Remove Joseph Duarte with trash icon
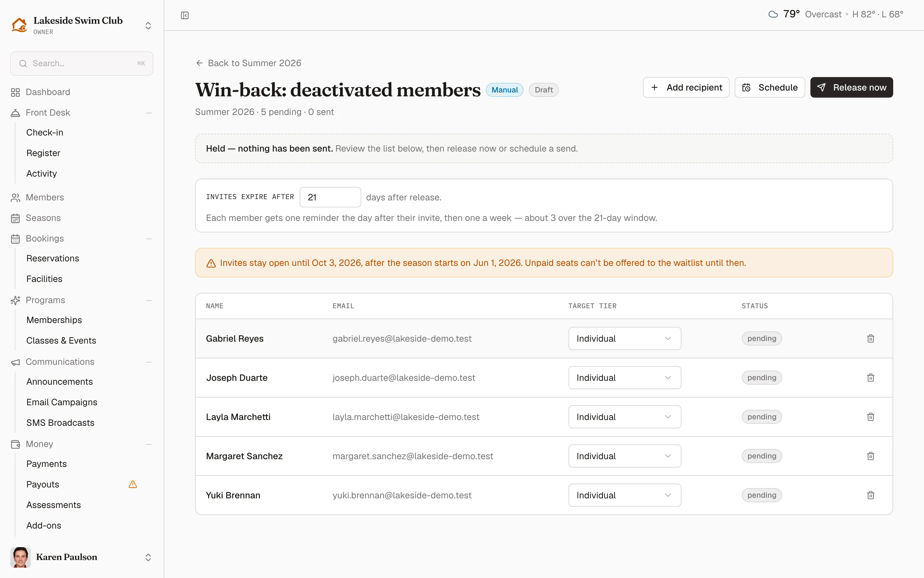Viewport: 924px width, 578px height. point(870,378)
